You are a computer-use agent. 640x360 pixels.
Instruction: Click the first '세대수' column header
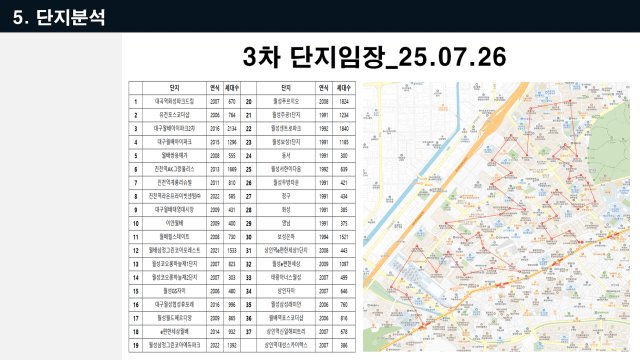click(x=232, y=88)
